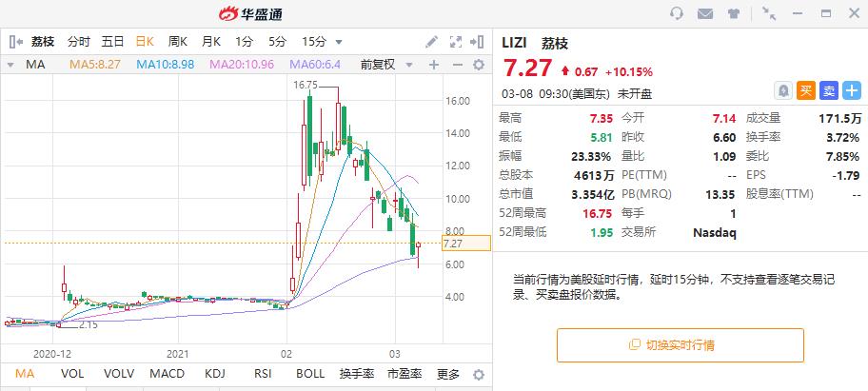Select RSI indicator tab
868x391 pixels.
click(263, 374)
